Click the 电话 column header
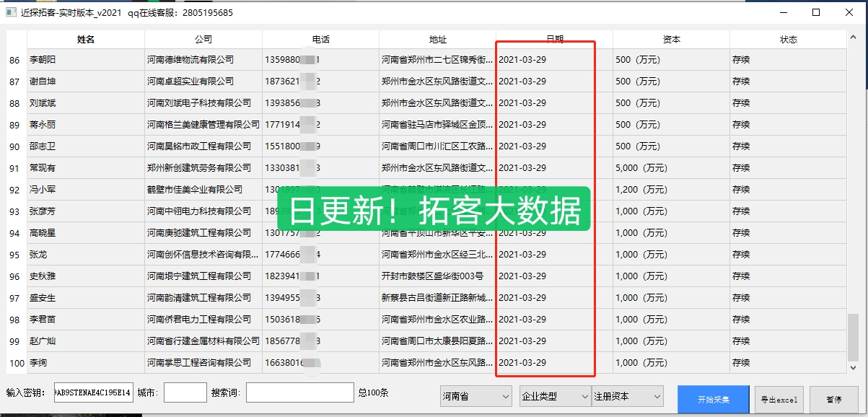The height and width of the screenshot is (417, 868). (320, 40)
